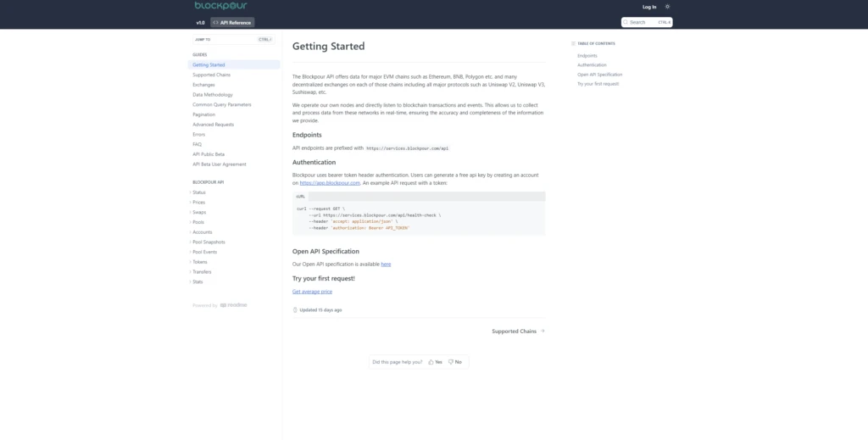Click the Blockpour logo
This screenshot has height=440, width=868.
221,6
